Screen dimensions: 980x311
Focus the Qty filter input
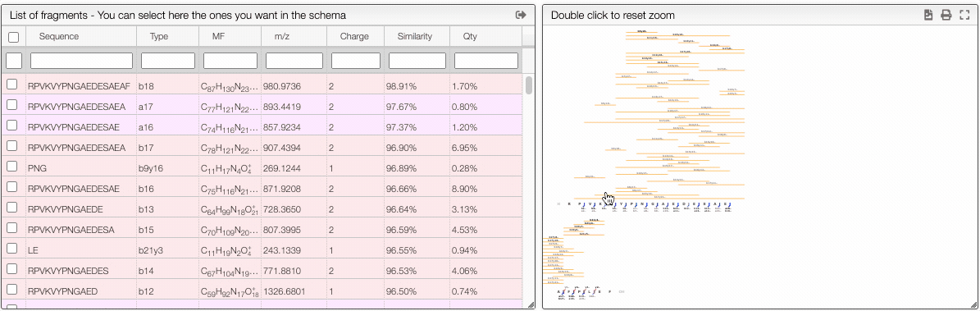pos(486,61)
